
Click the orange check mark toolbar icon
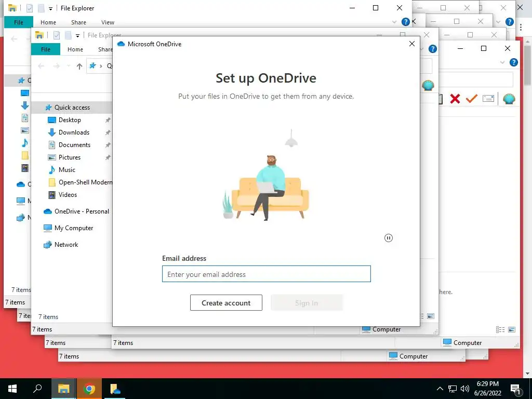click(472, 99)
